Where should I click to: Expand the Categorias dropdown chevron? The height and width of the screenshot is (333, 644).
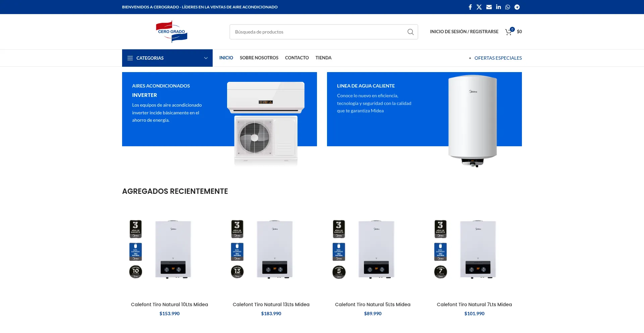click(206, 58)
